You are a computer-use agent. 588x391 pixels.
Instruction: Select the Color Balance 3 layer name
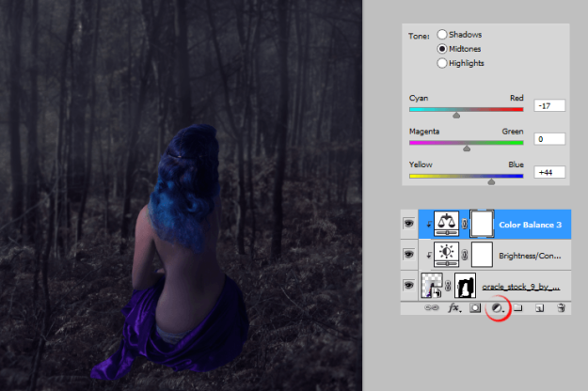pyautogui.click(x=530, y=225)
